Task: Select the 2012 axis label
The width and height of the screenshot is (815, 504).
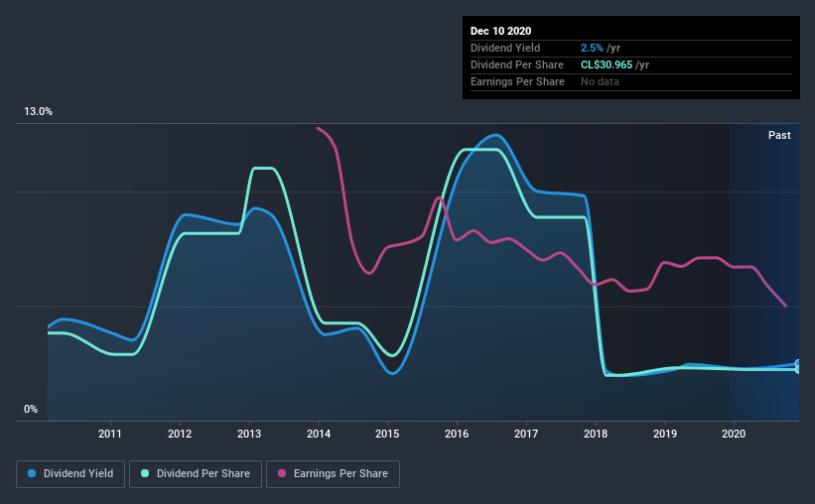Action: [180, 434]
